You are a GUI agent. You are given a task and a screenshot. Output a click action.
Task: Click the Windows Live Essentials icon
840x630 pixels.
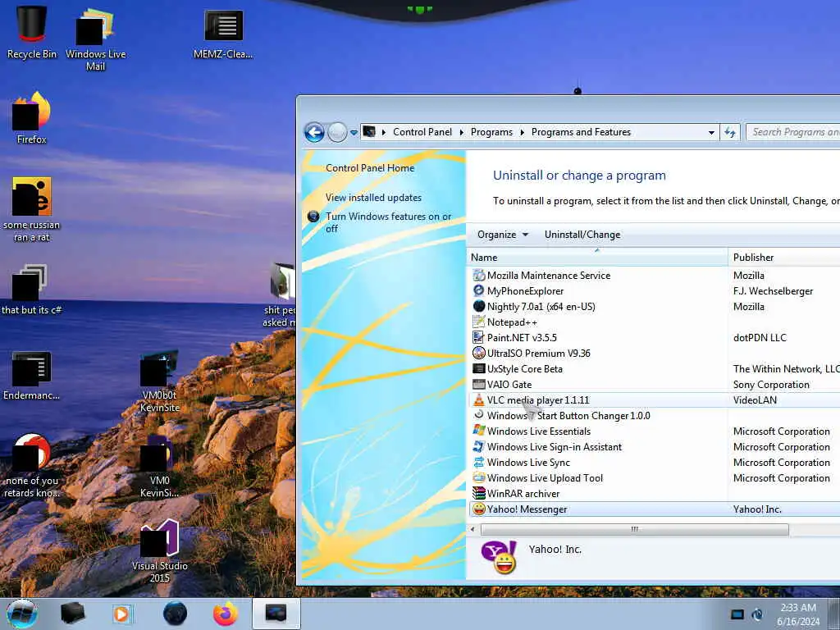pos(478,431)
